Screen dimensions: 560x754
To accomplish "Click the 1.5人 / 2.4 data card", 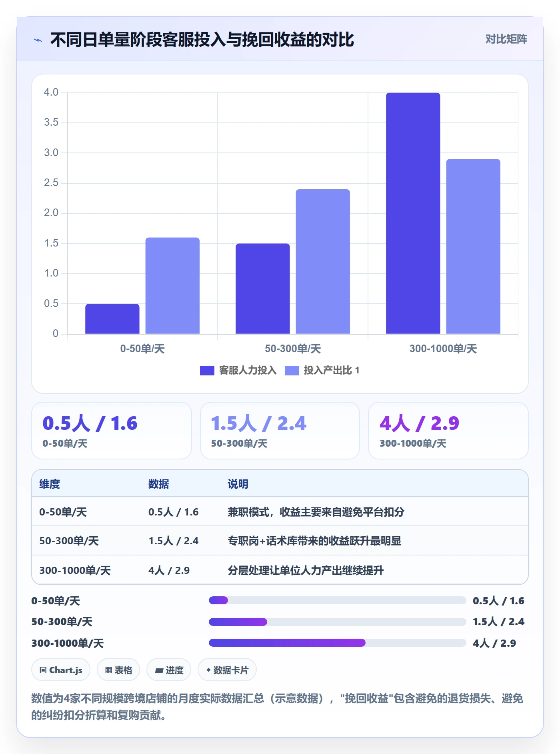I will pos(280,431).
